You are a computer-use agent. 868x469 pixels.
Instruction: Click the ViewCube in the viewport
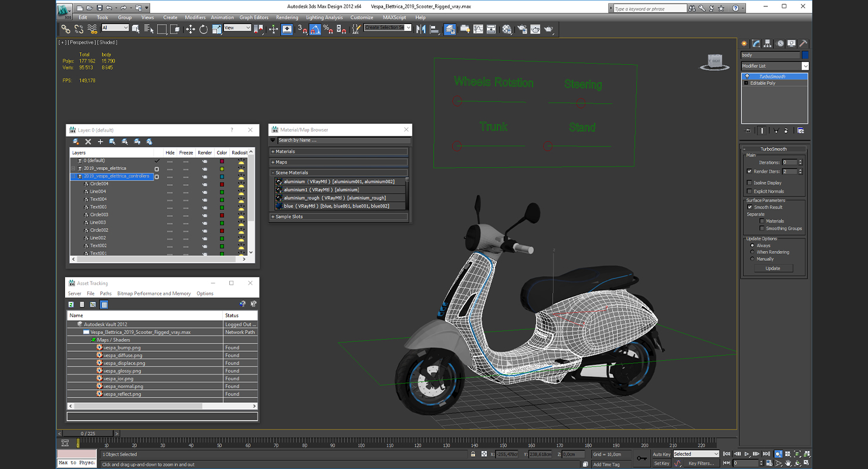coord(715,62)
